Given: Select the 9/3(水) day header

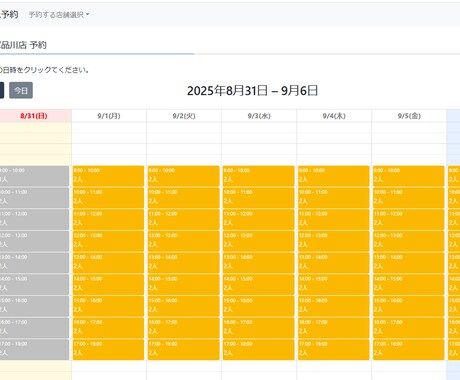Looking at the screenshot, I should pos(259,116).
